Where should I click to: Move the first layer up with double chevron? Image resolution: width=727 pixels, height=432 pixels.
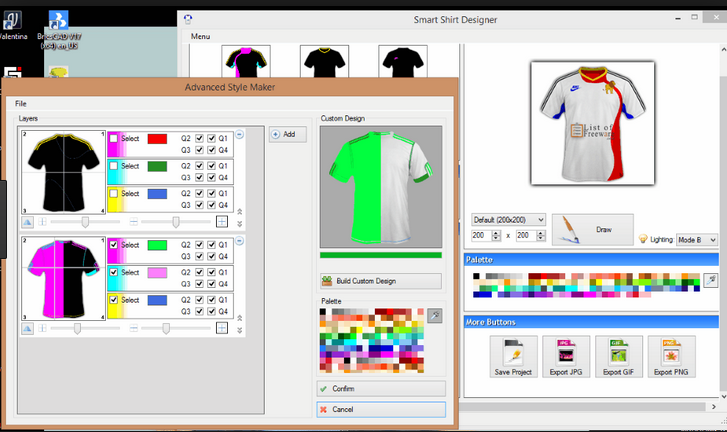tap(240, 212)
